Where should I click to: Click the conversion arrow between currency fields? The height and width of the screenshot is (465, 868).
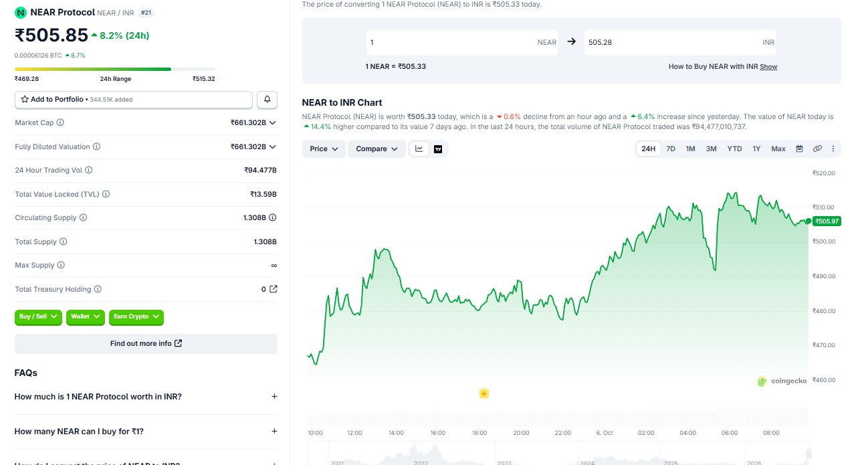[x=572, y=41]
